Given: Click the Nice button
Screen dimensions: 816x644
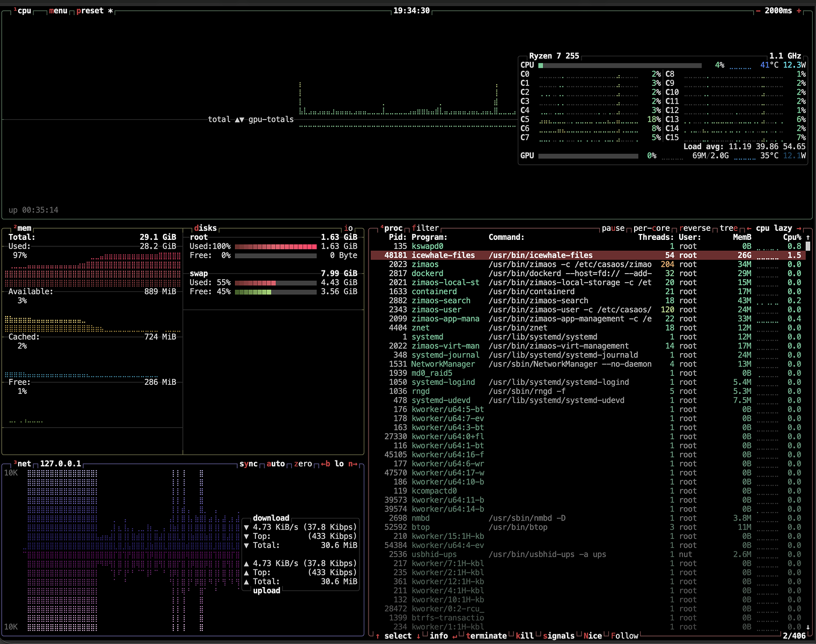Looking at the screenshot, I should (x=592, y=636).
